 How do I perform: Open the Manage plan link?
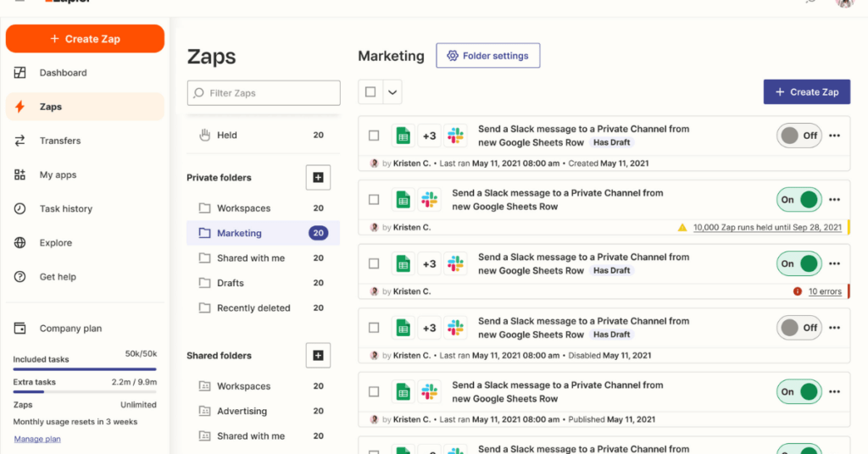37,439
